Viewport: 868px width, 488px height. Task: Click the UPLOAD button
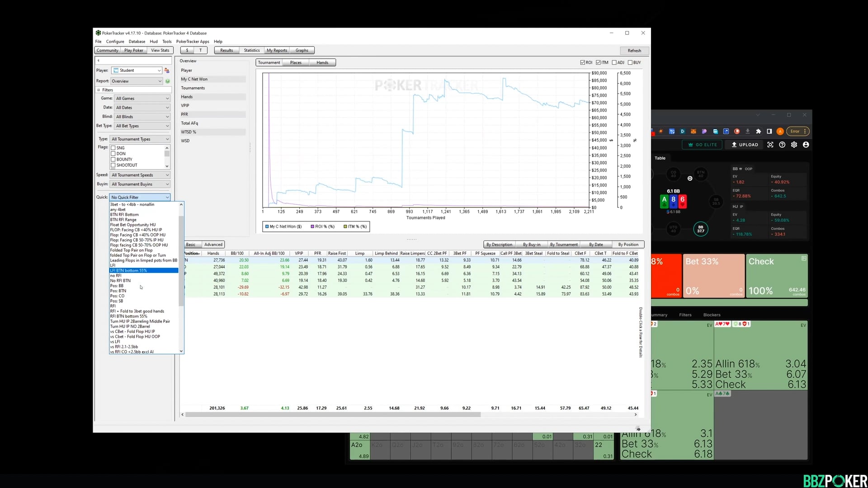(745, 145)
